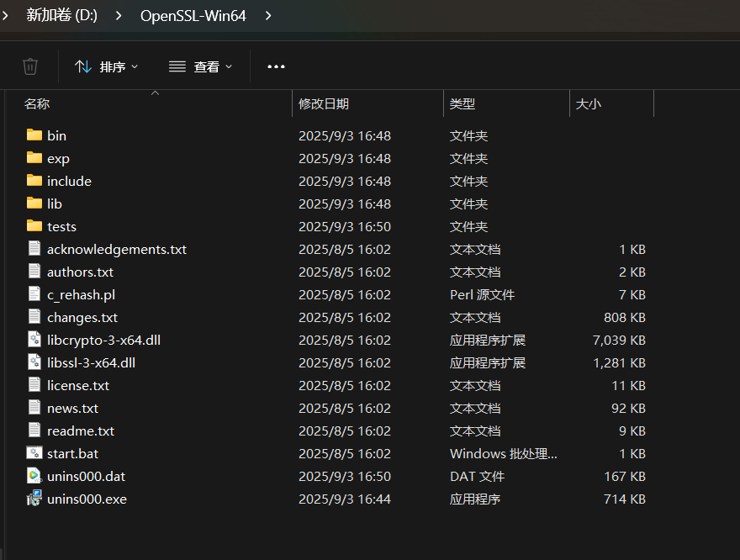Click the unins000.dat file icon
This screenshot has height=560, width=740.
tap(34, 476)
